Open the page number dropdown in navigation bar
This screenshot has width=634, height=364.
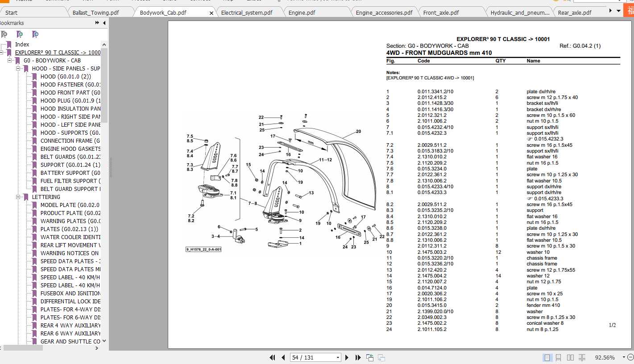pos(338,357)
